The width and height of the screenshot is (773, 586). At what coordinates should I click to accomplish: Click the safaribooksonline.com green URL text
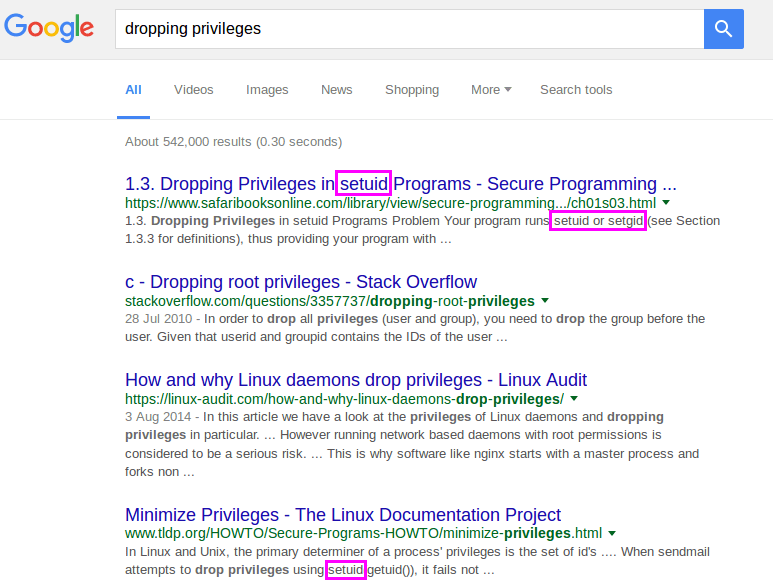[x=390, y=203]
